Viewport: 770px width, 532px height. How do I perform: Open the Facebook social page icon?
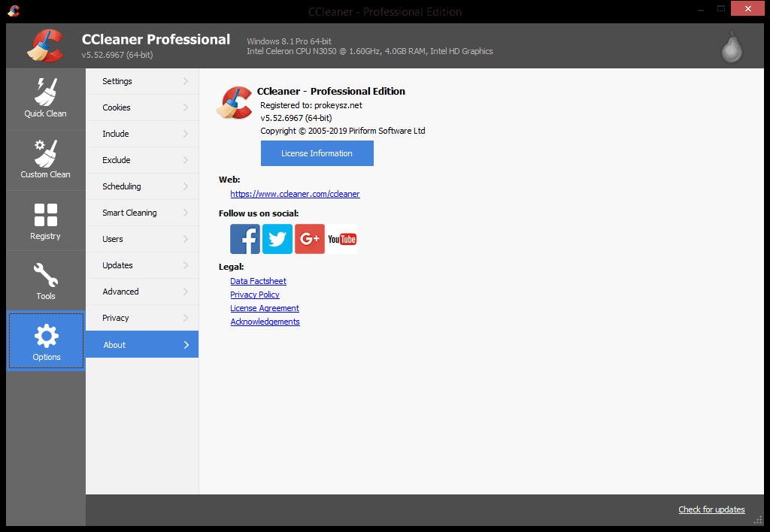pyautogui.click(x=245, y=239)
